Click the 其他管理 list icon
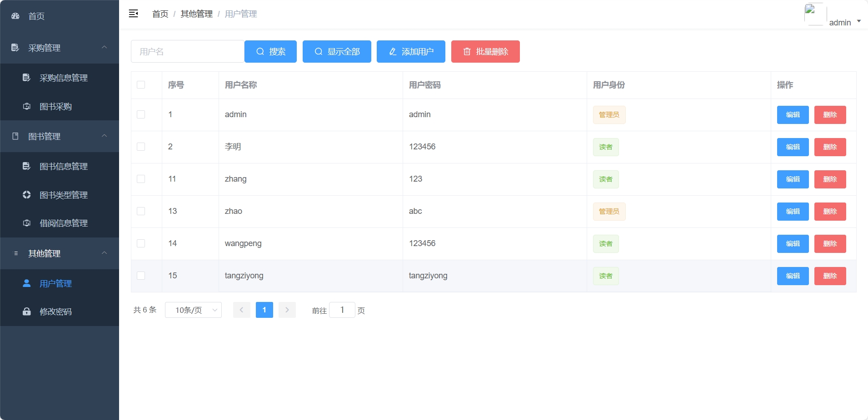Viewport: 868px width, 420px height. (x=16, y=253)
